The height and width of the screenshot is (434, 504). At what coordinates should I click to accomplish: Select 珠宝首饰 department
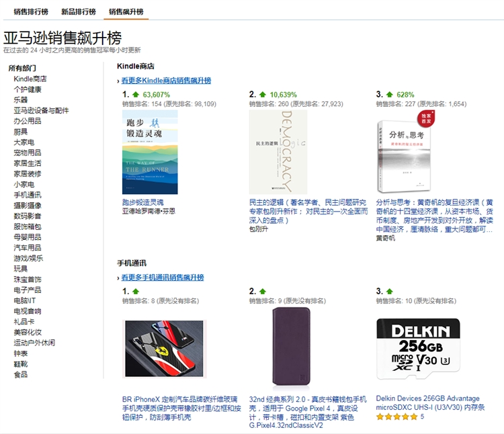click(x=28, y=279)
